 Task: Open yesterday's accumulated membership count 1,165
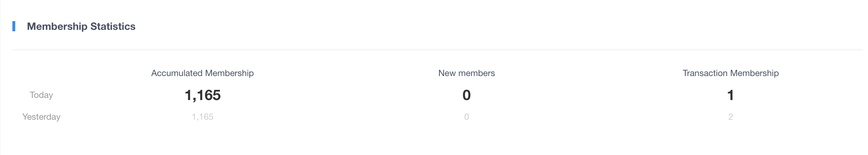(202, 117)
